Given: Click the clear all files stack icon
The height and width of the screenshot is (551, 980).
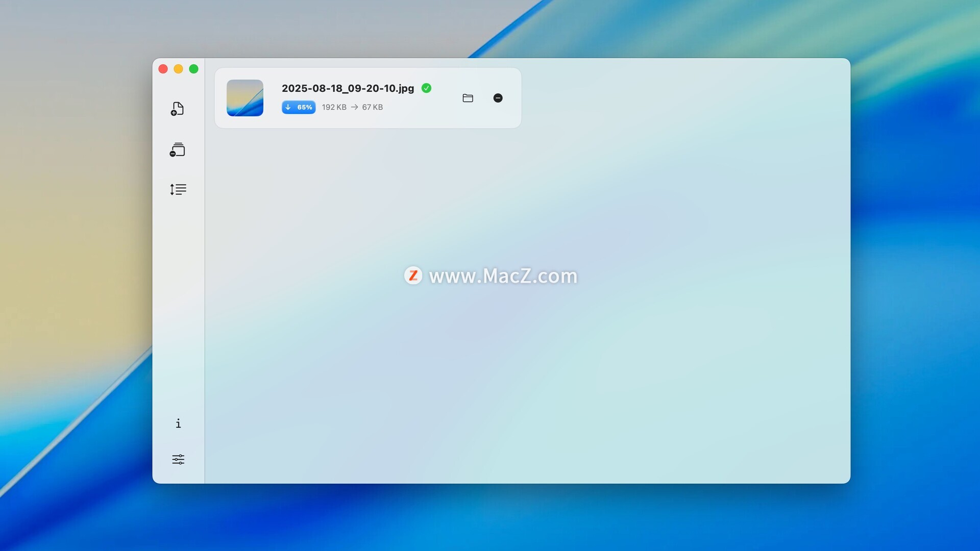Looking at the screenshot, I should point(178,149).
